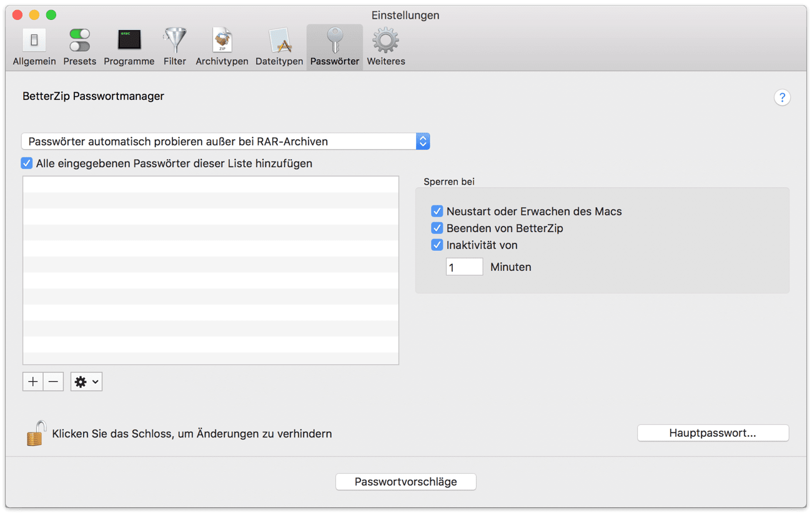Open Passwortvorschläge button
812x513 pixels.
coord(406,482)
